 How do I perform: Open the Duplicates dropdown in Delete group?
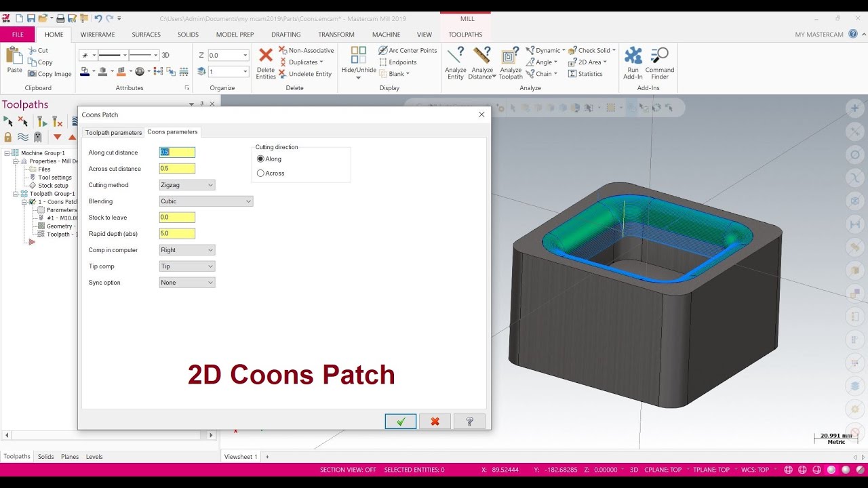(321, 62)
